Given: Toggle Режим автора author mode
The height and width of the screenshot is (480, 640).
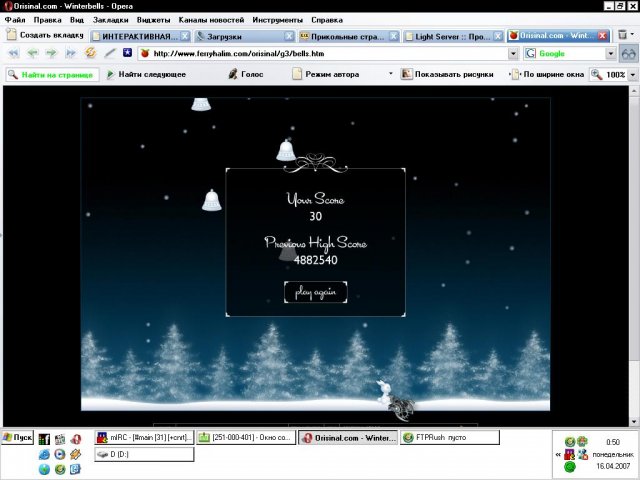Looking at the screenshot, I should pyautogui.click(x=326, y=74).
